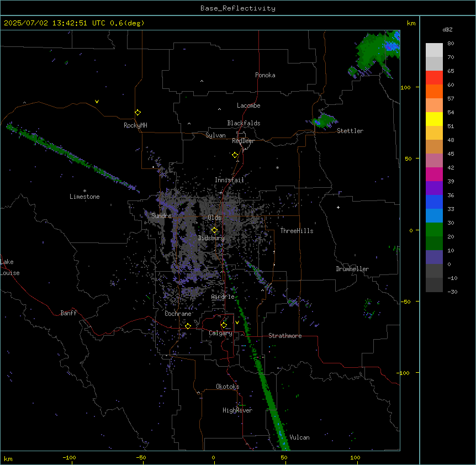The height and width of the screenshot is (465, 476).
Task: Click the dBZ legend heading
Action: click(x=447, y=29)
